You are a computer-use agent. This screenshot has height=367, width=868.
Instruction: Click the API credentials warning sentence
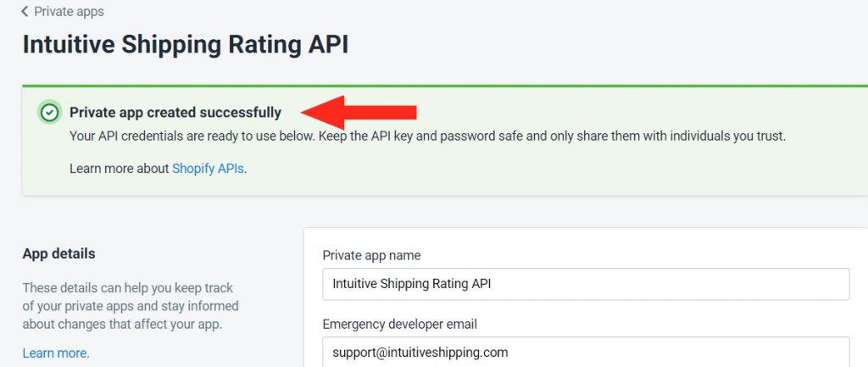click(427, 136)
